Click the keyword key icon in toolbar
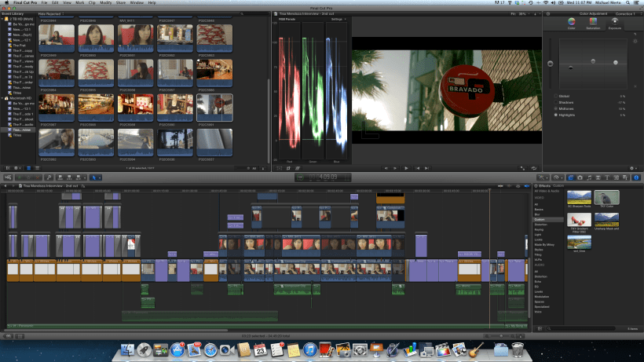644x362 pixels. point(49,177)
